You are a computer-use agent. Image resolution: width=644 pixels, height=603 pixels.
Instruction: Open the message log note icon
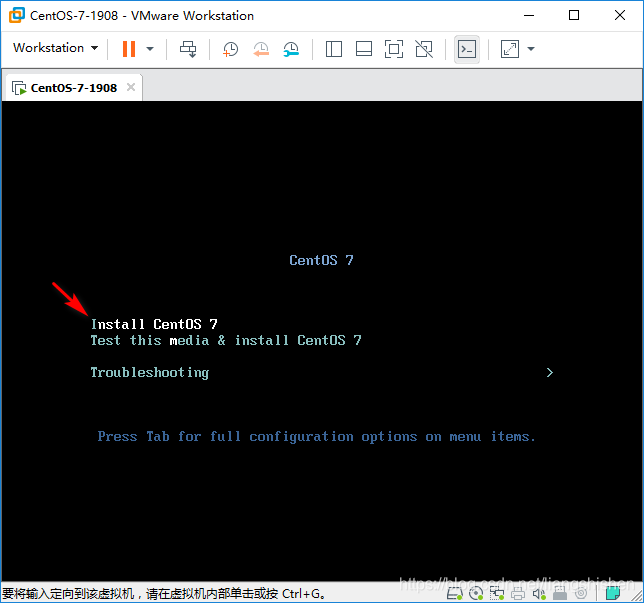pos(612,594)
